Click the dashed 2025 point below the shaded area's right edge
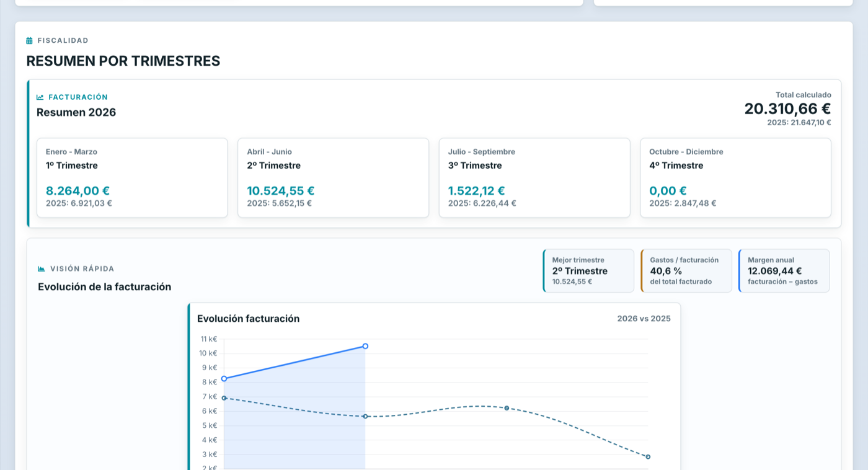The image size is (868, 470). [x=365, y=416]
